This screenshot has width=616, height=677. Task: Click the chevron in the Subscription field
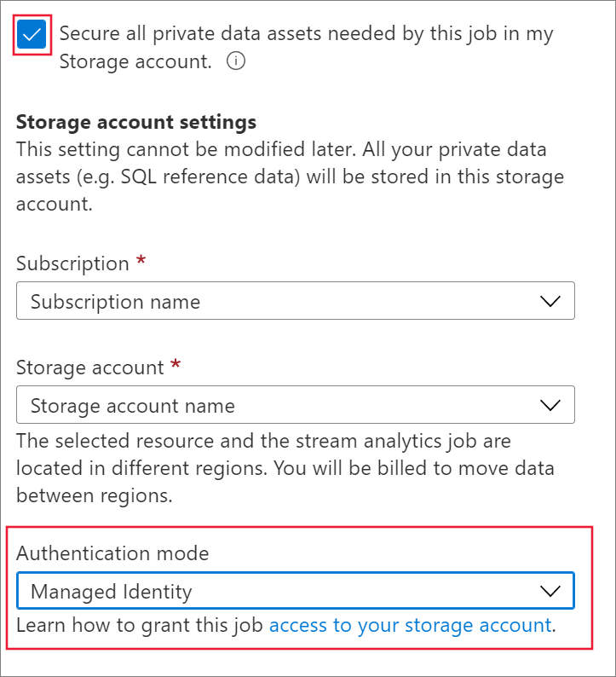(x=550, y=302)
